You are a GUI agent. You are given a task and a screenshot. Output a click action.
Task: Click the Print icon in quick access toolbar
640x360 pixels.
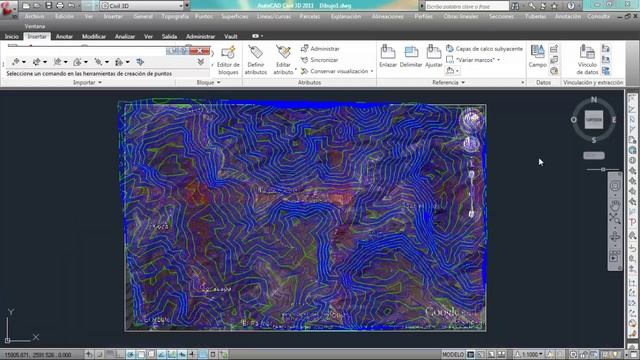60,6
